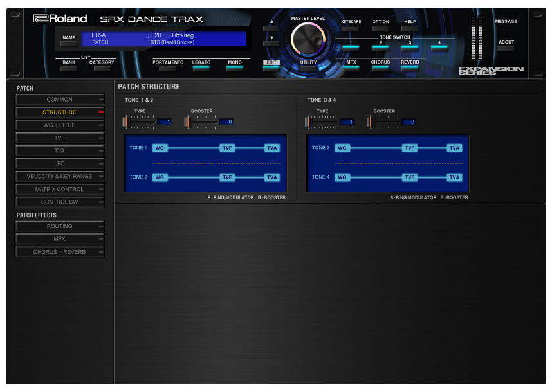This screenshot has width=552, height=392.
Task: Switch to the LFO tab
Action: (59, 163)
